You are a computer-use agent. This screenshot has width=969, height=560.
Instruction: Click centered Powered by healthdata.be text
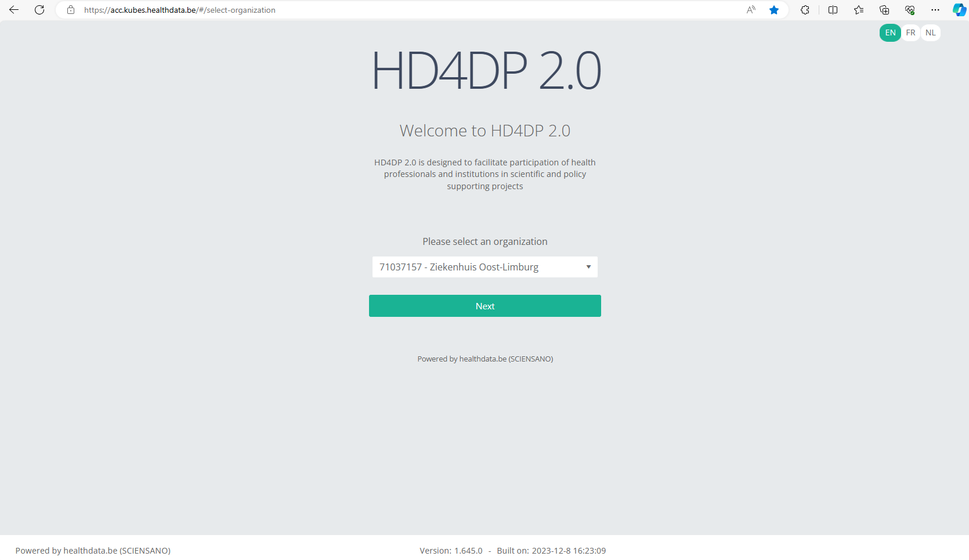click(x=484, y=359)
